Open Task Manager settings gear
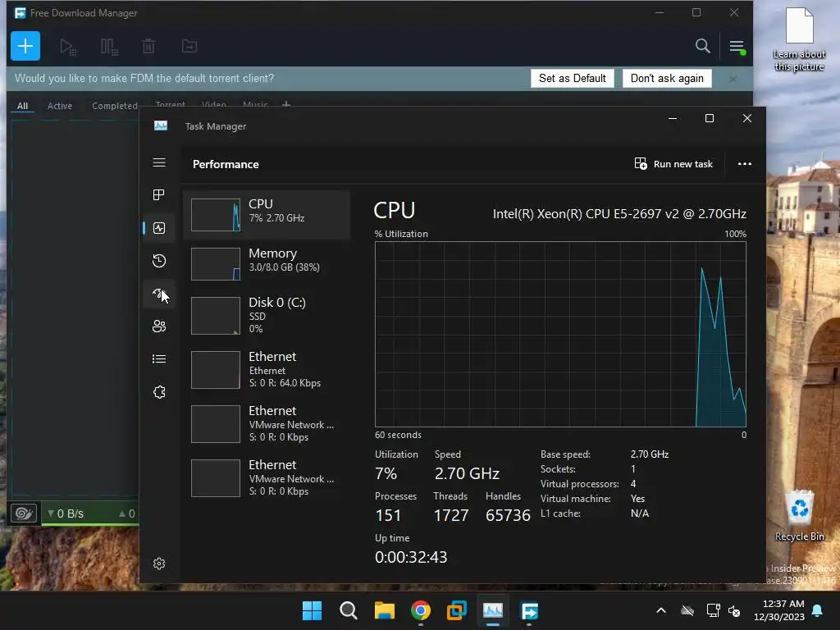840x630 pixels. (159, 564)
